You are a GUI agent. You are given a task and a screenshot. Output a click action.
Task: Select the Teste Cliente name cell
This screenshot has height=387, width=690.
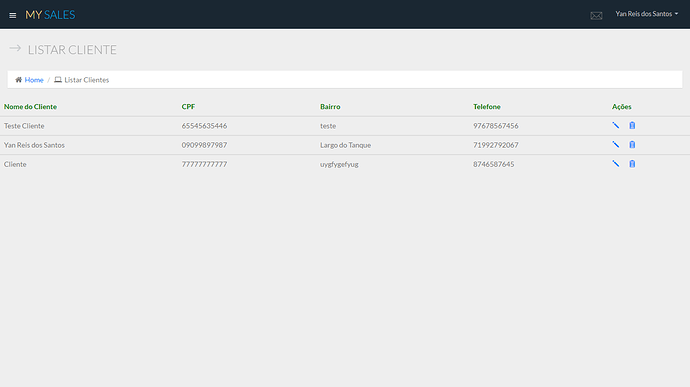tap(24, 126)
